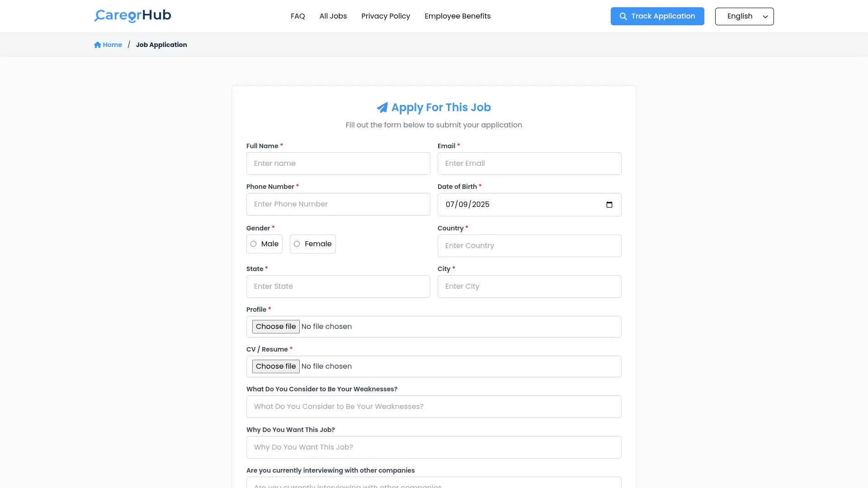Open the FAQ page

click(x=297, y=16)
